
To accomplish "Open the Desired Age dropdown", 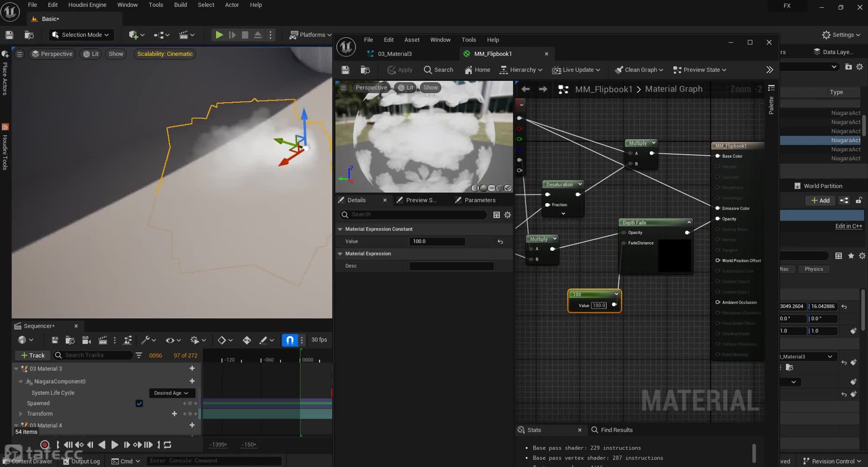I will pos(171,393).
